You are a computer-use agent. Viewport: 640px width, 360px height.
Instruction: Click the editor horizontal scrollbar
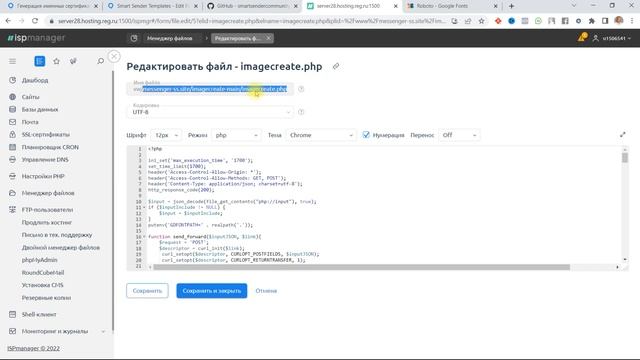[361, 267]
